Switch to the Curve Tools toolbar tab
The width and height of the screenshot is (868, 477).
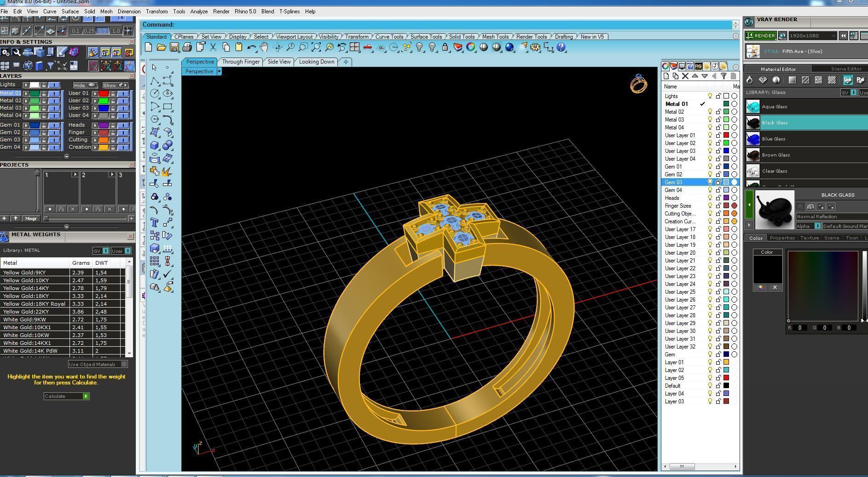[x=389, y=37]
